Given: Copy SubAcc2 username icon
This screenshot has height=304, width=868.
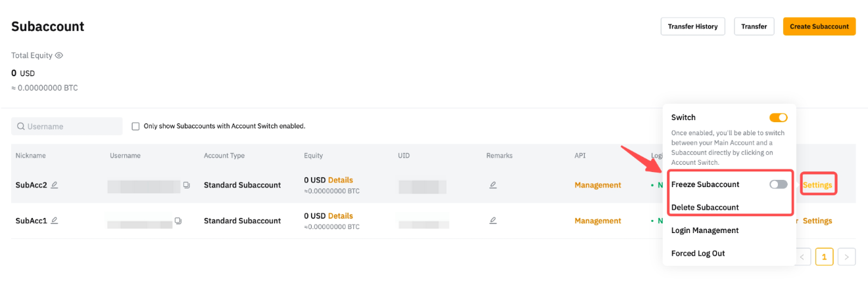Looking at the screenshot, I should (x=187, y=185).
